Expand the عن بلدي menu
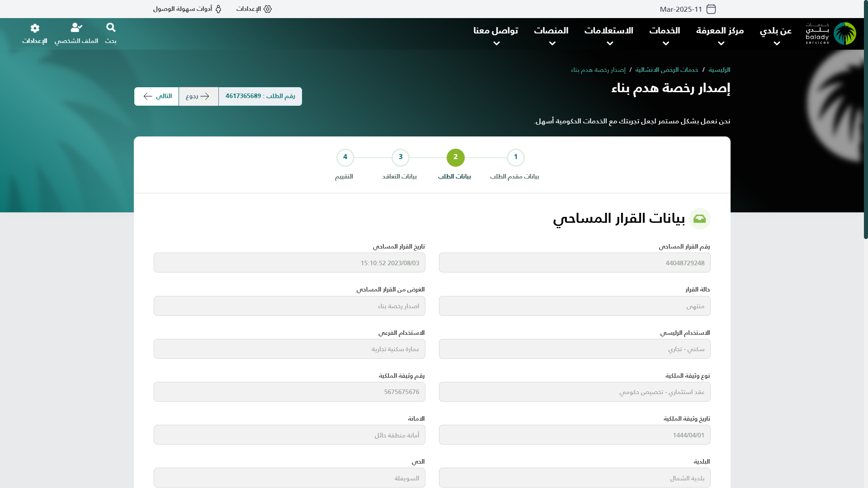868x488 pixels. point(776,35)
